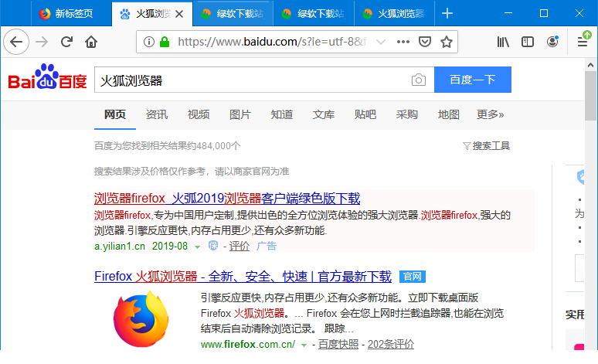Switch to the second 绿软下载站 tab
Viewport: 598px width, 364px height.
[x=314, y=13]
